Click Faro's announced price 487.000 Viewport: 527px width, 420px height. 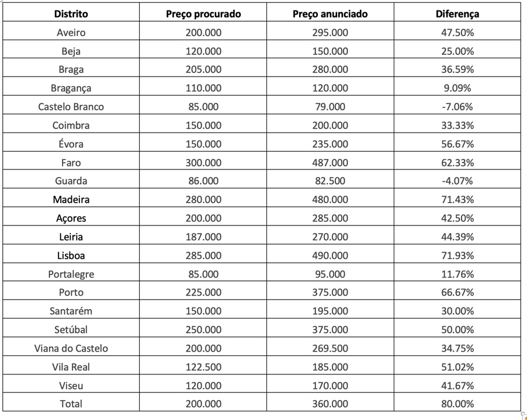pyautogui.click(x=330, y=162)
